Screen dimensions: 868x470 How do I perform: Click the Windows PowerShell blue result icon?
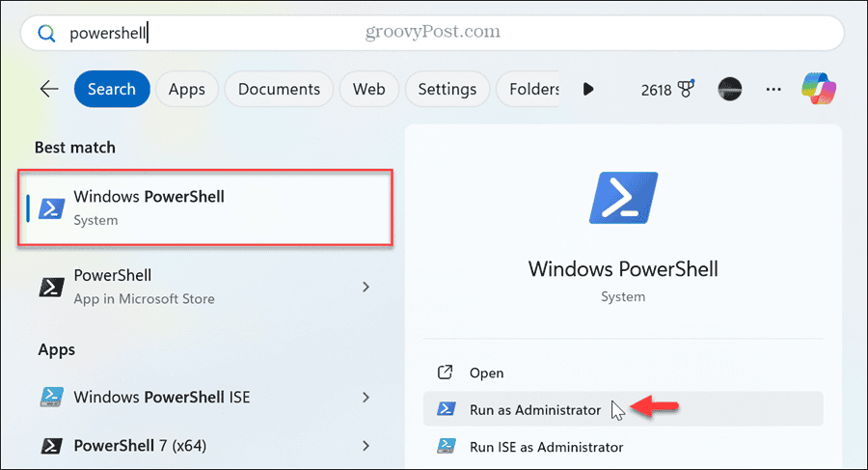[x=51, y=208]
